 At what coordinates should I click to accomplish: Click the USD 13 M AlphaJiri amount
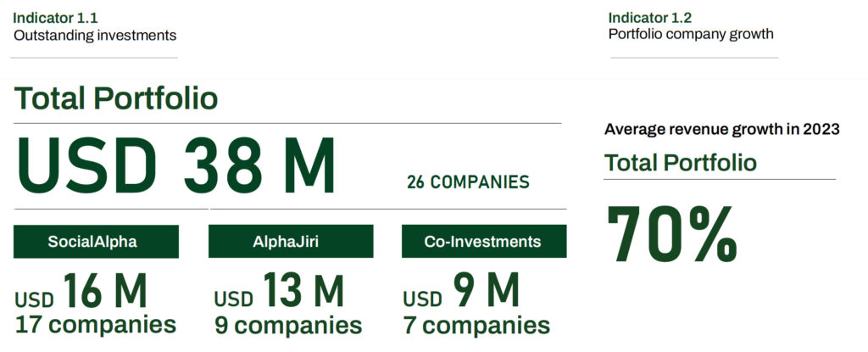coord(279,291)
